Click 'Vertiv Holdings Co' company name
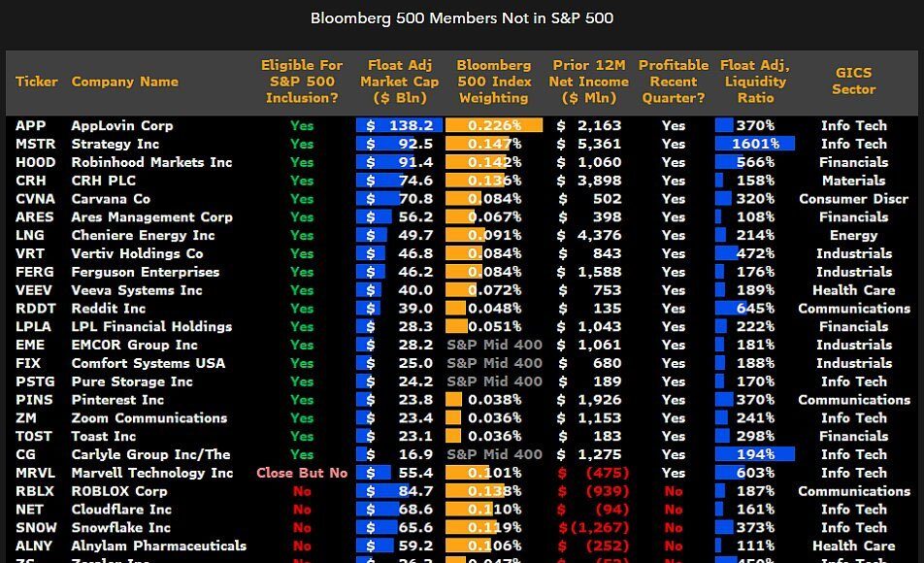Screen dimensions: 924x563 tap(137, 253)
